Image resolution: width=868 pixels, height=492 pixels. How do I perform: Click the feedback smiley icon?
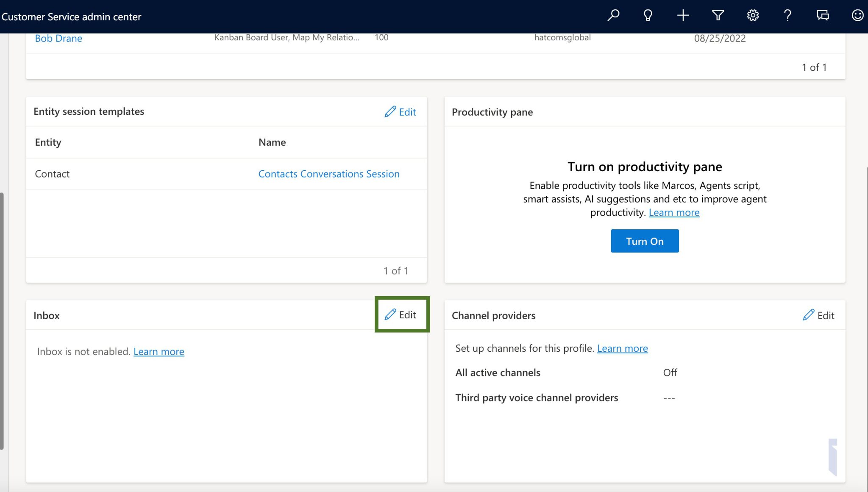click(x=857, y=15)
